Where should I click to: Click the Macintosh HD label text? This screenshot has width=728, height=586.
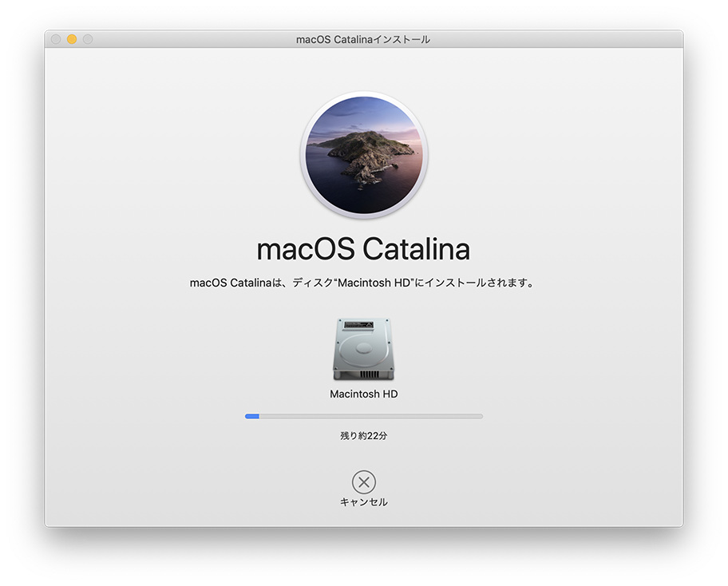363,394
